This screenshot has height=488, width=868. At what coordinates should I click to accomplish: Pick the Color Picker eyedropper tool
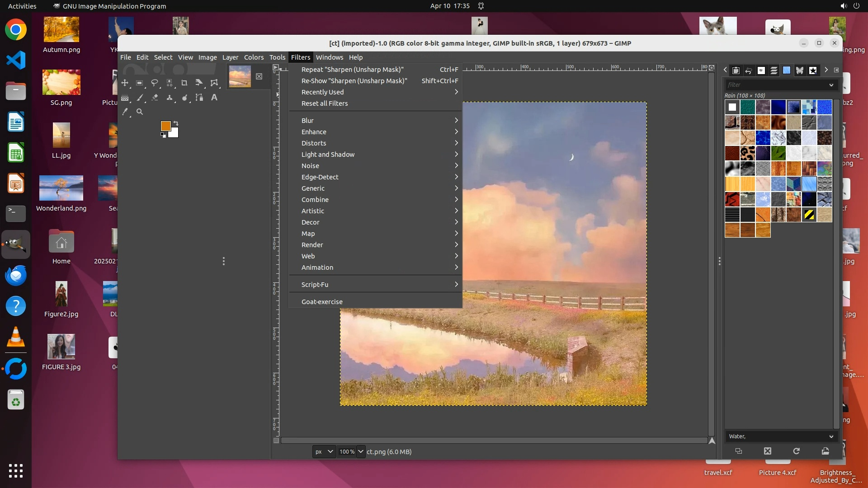coord(125,112)
